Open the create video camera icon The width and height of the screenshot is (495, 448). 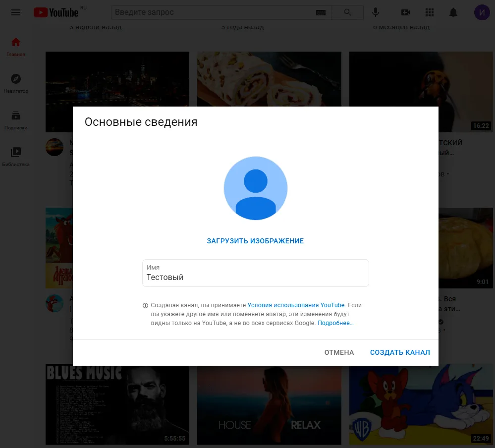[406, 12]
